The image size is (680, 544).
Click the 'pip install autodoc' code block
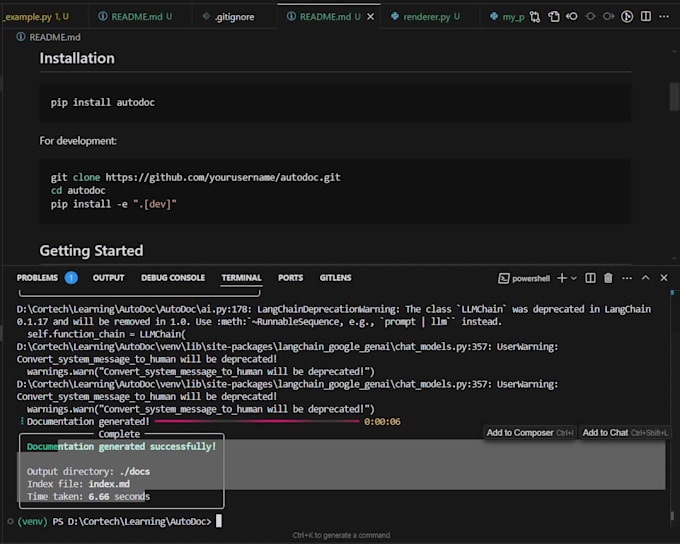tap(335, 102)
